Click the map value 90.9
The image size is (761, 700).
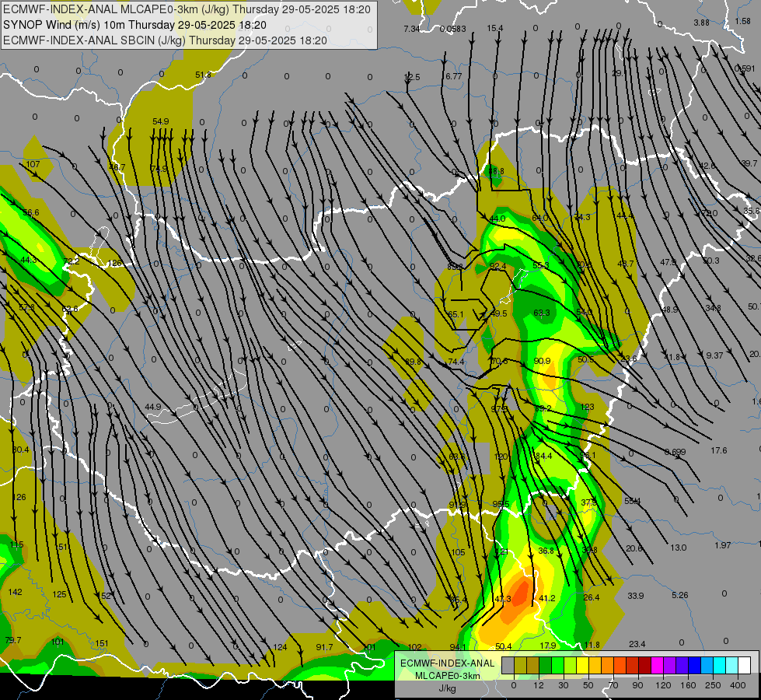[x=542, y=361]
